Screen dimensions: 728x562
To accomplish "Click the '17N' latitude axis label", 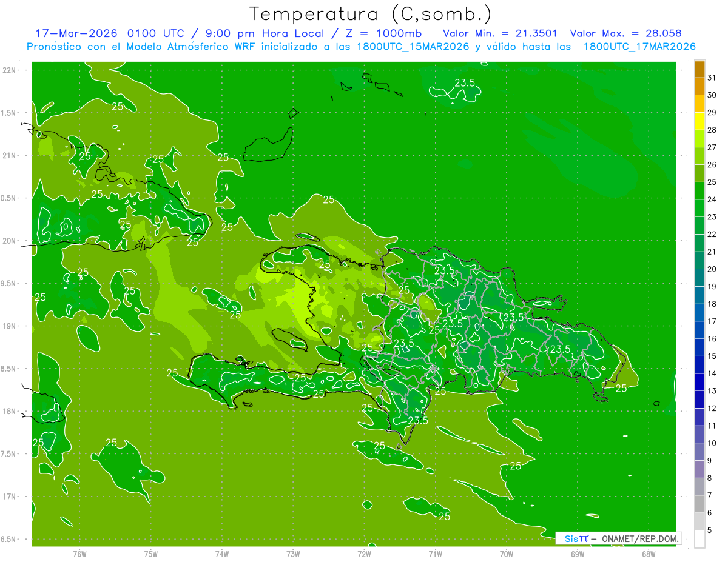I will coord(10,497).
